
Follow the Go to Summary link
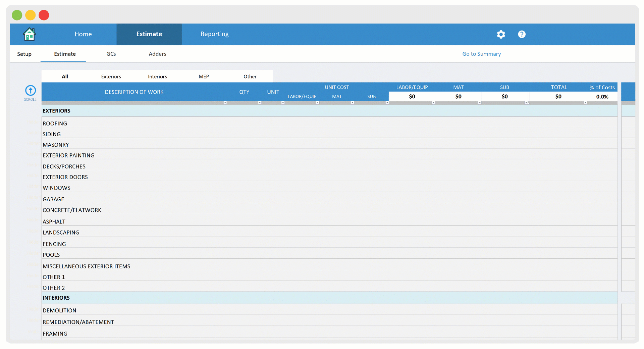coord(481,54)
